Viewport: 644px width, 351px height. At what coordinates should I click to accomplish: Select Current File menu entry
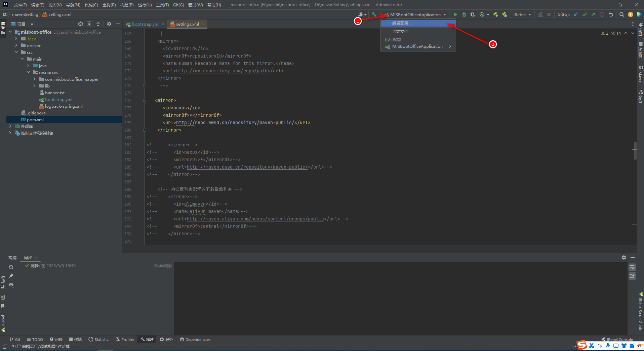[418, 31]
